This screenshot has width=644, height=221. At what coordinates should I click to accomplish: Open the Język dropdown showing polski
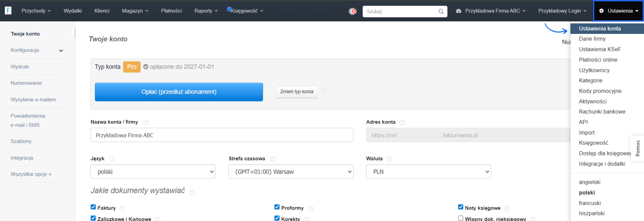153,171
